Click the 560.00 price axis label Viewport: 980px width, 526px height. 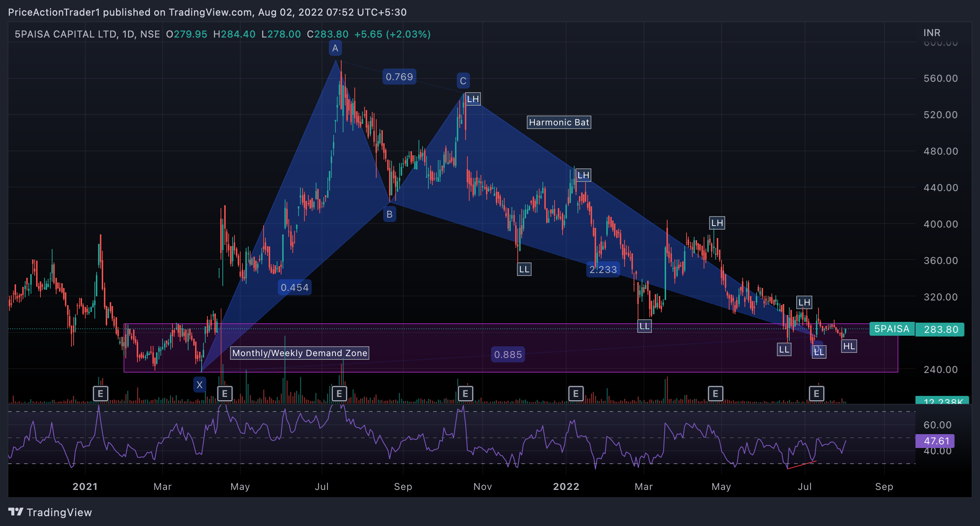(941, 78)
